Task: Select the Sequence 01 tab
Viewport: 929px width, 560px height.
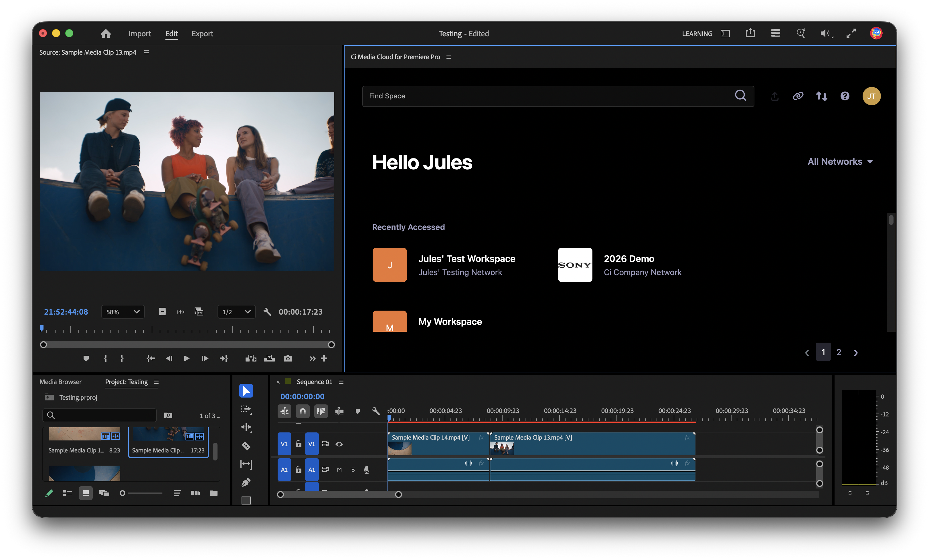Action: [315, 382]
